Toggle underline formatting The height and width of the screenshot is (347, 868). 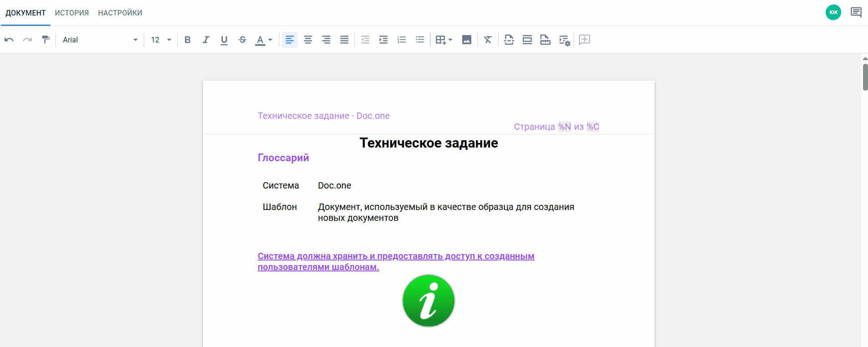(224, 40)
